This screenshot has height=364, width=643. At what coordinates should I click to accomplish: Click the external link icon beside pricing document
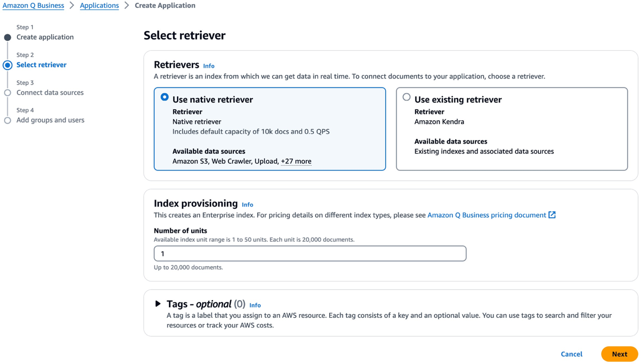click(x=552, y=215)
